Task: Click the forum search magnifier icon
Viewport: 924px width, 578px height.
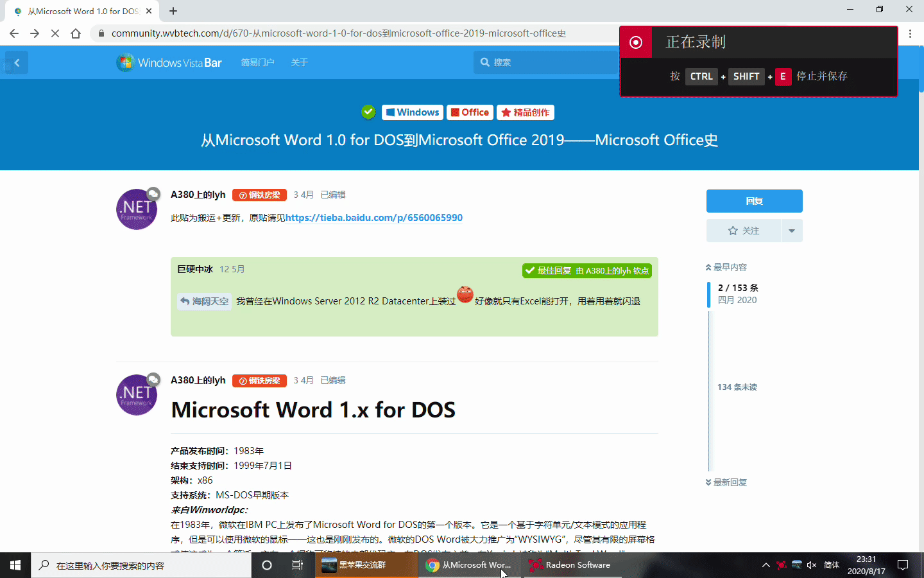Action: click(x=485, y=62)
